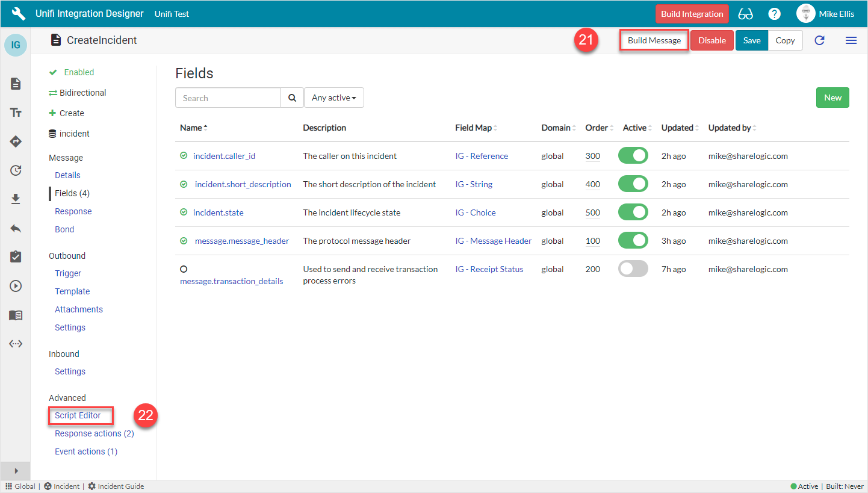The image size is (868, 493).
Task: Click the refresh icon beside Copy
Action: click(x=819, y=40)
